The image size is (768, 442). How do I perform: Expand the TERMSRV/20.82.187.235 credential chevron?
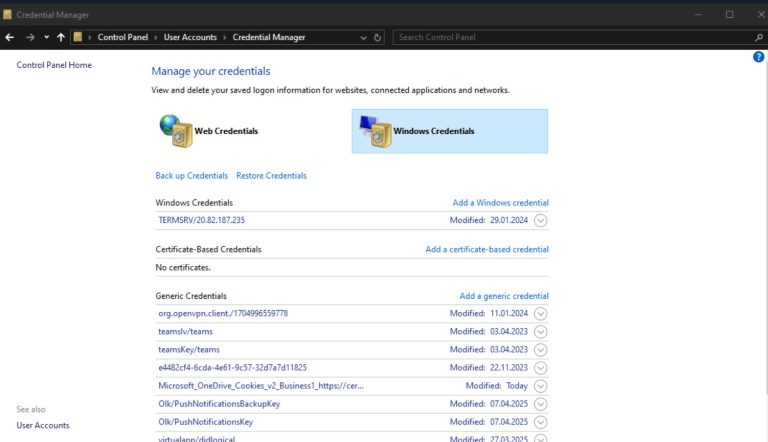pyautogui.click(x=540, y=221)
